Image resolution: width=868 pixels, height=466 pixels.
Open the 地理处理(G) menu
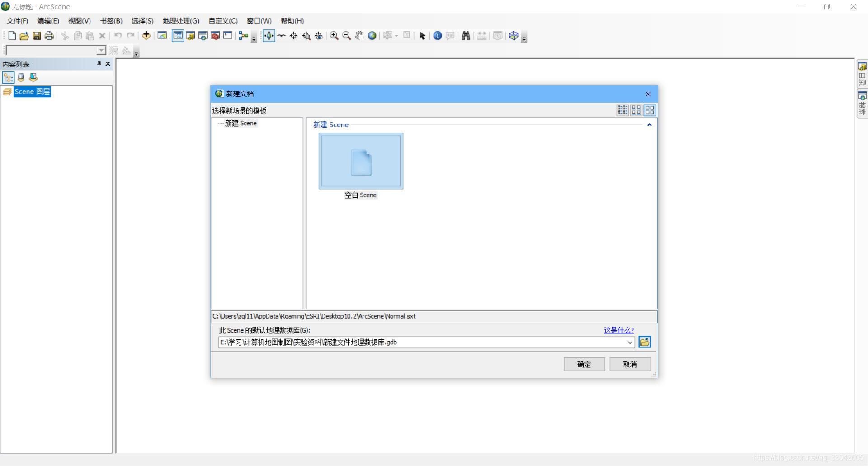[x=181, y=21]
